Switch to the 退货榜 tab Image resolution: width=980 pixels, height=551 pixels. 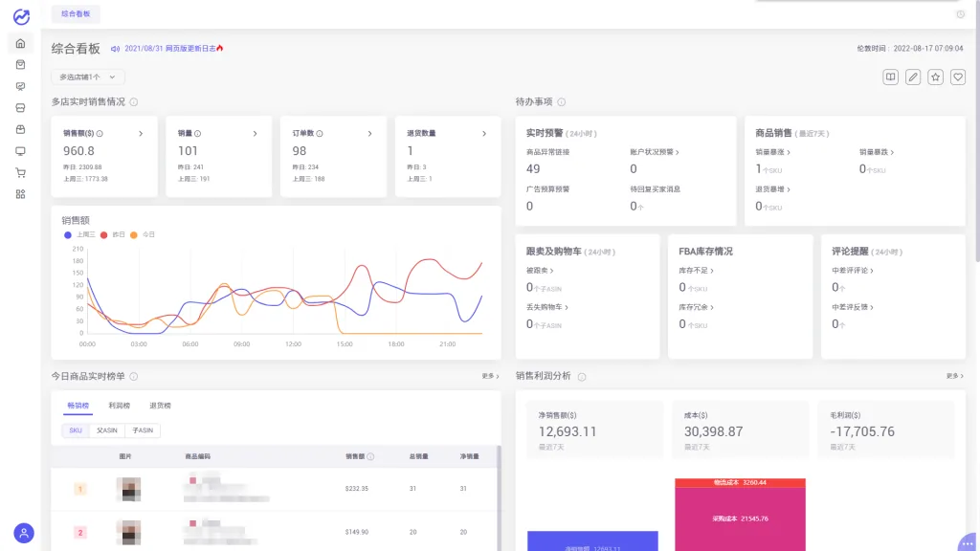point(160,406)
